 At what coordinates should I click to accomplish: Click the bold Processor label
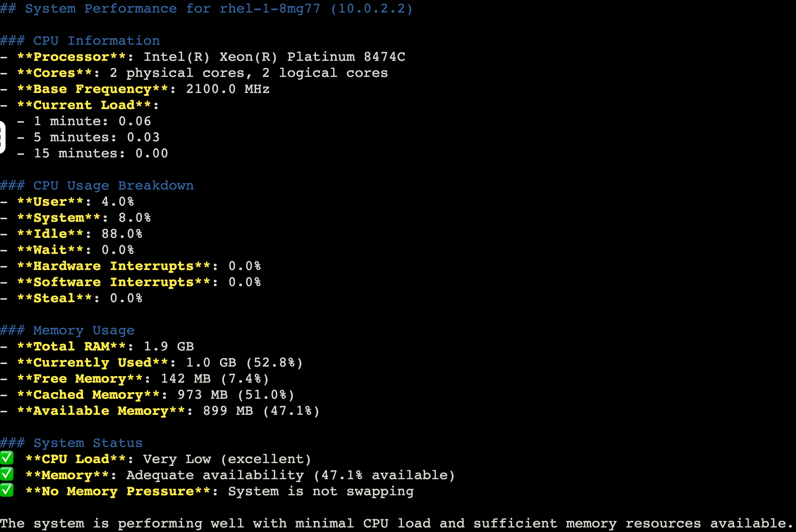pos(71,57)
